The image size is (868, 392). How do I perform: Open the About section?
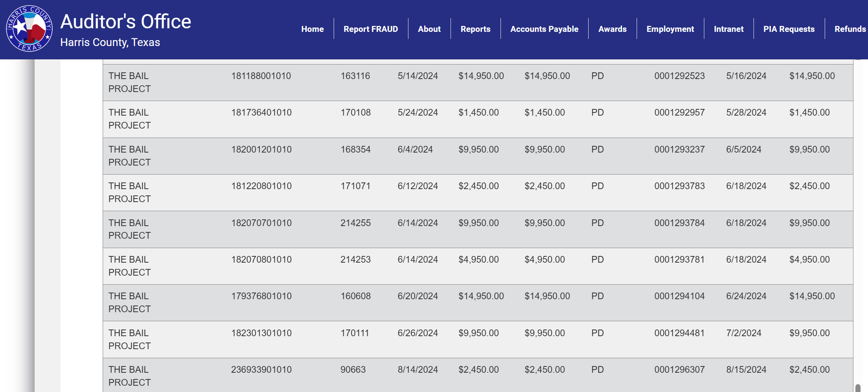[429, 29]
